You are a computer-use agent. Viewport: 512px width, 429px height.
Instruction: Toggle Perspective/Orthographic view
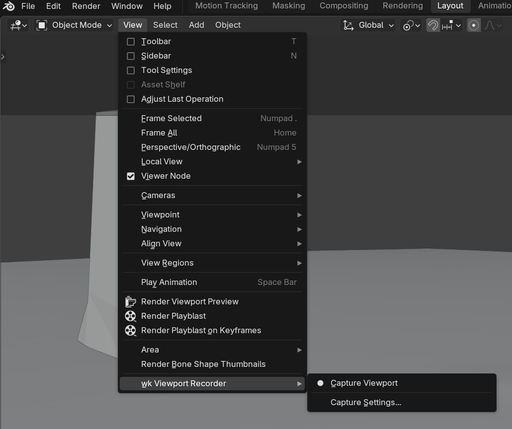click(x=213, y=147)
